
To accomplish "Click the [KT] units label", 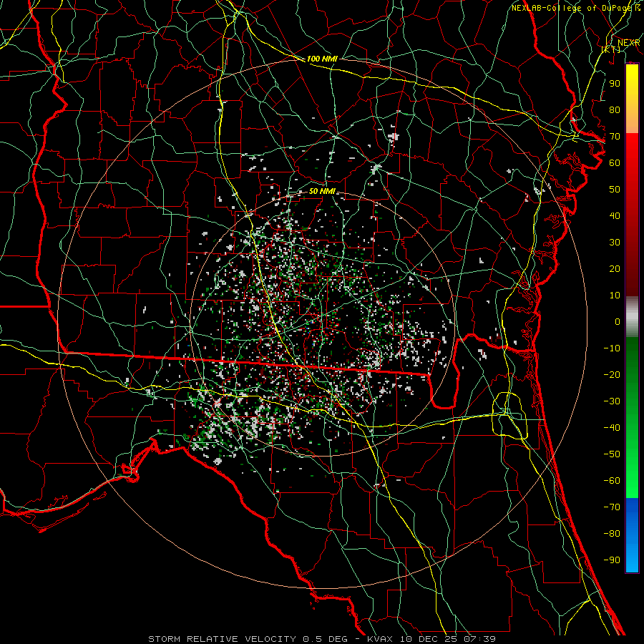I will 611,49.
